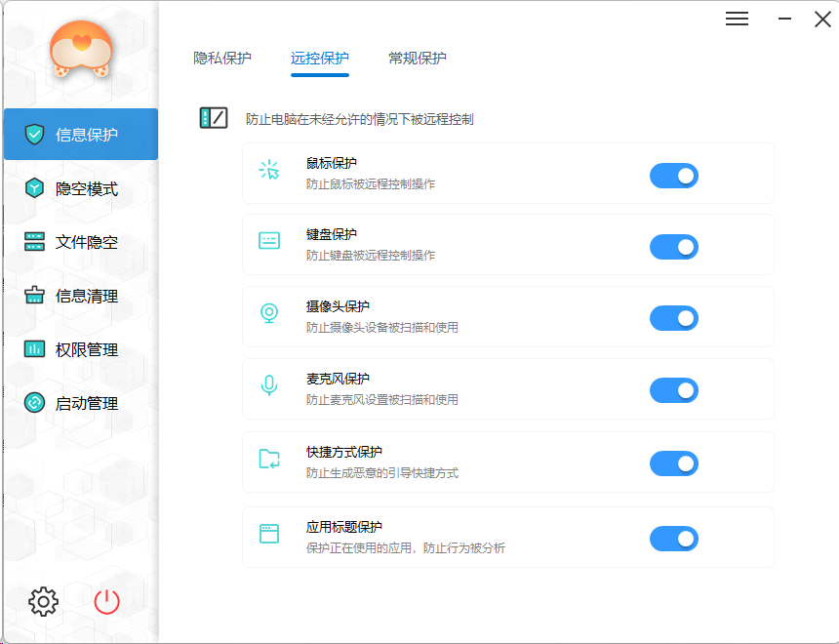Click the remote control header icon
The height and width of the screenshot is (644, 839).
(214, 118)
